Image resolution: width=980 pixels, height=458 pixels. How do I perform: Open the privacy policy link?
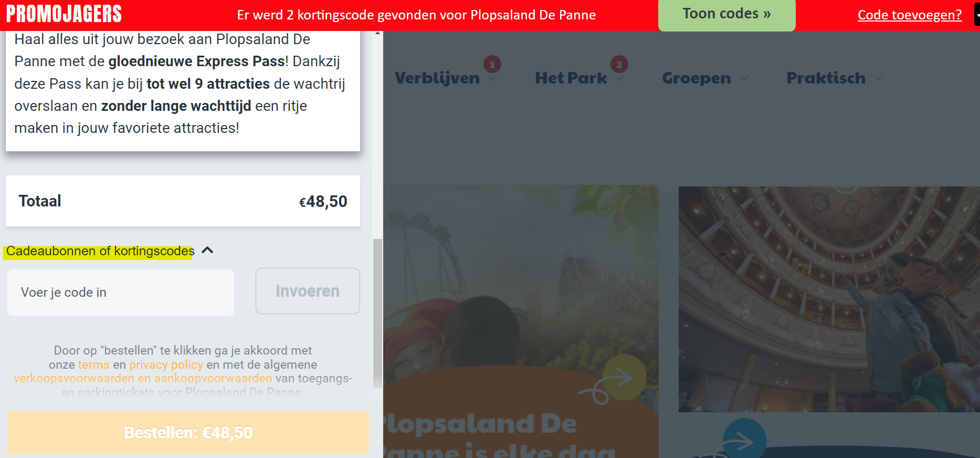coord(166,365)
